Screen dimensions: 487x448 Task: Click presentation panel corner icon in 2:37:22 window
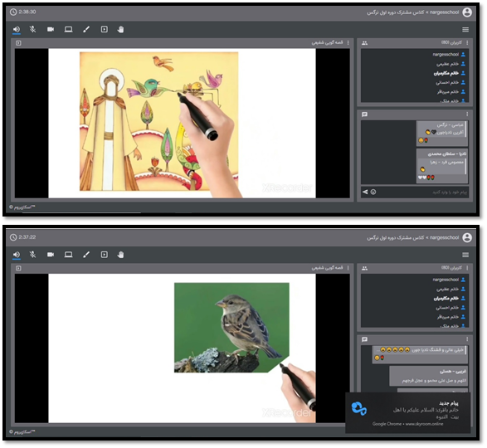18,268
